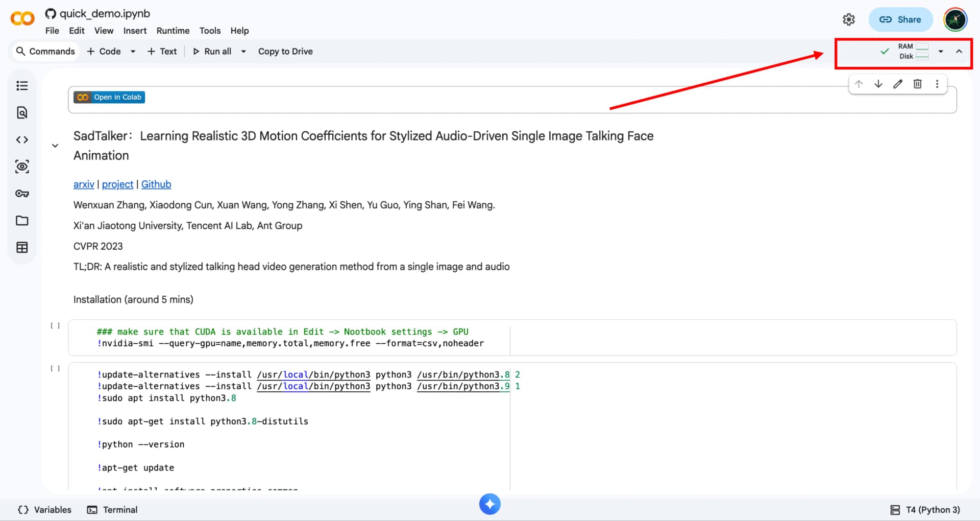
Task: Collapse the header with the chevron
Action: click(959, 52)
